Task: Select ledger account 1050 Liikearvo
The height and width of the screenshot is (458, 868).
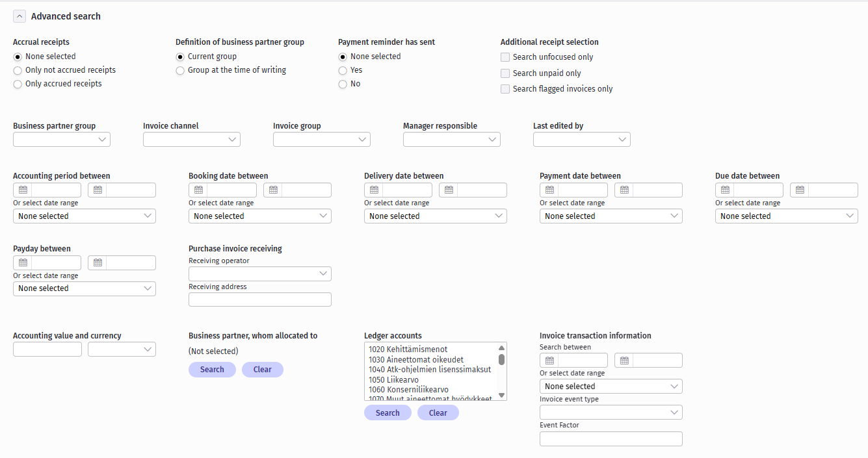Action: (x=393, y=379)
